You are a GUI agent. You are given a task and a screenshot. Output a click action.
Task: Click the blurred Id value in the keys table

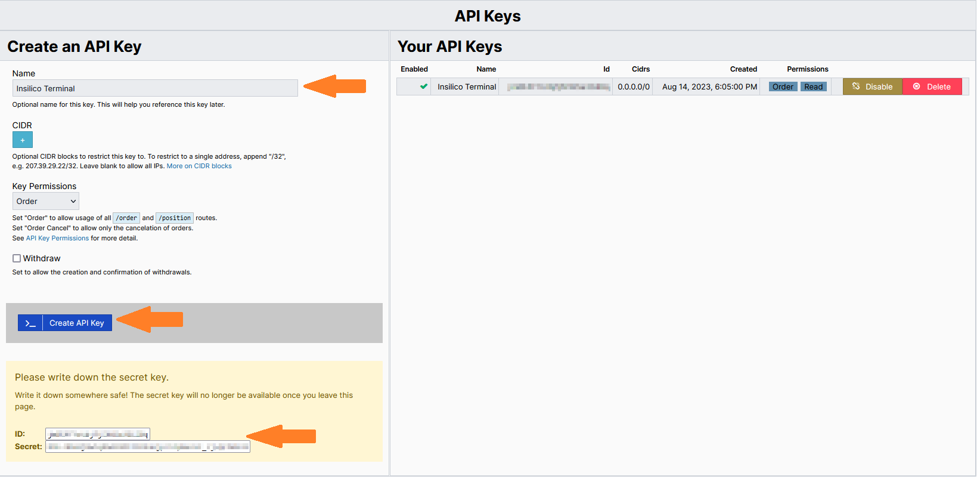558,87
